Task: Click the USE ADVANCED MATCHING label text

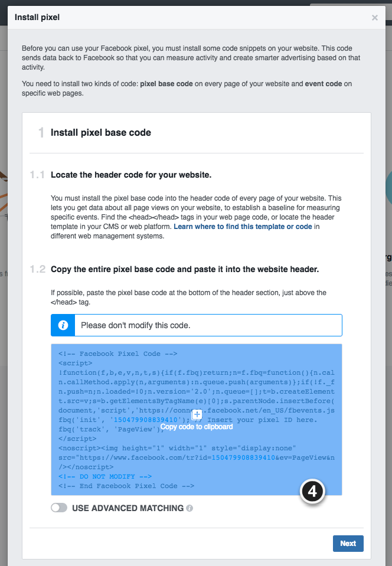Action: 128,508
